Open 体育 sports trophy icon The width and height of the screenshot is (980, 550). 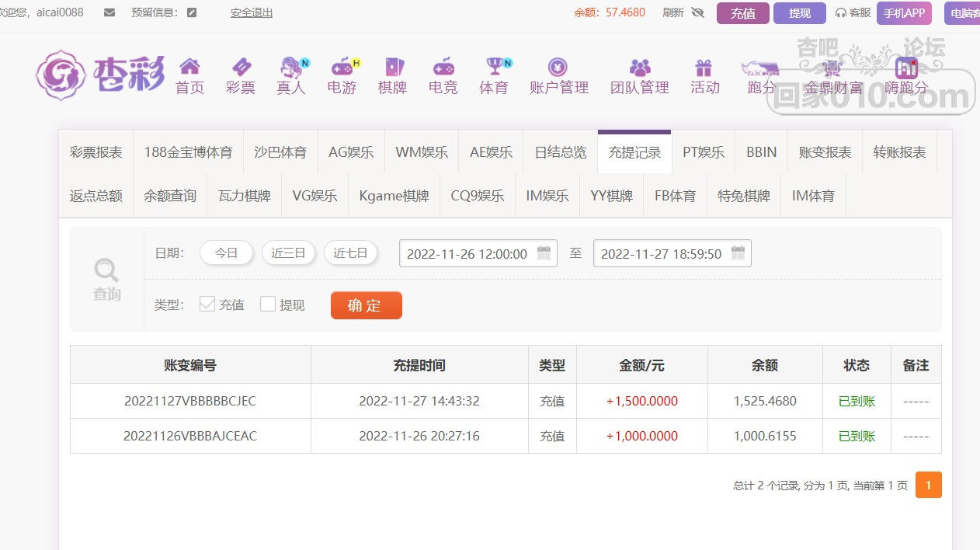496,67
